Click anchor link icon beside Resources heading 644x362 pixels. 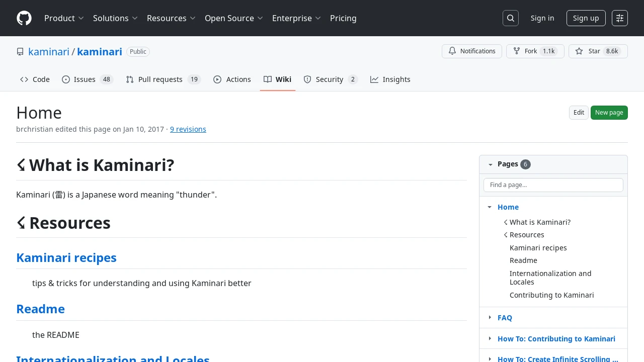pyautogui.click(x=21, y=222)
